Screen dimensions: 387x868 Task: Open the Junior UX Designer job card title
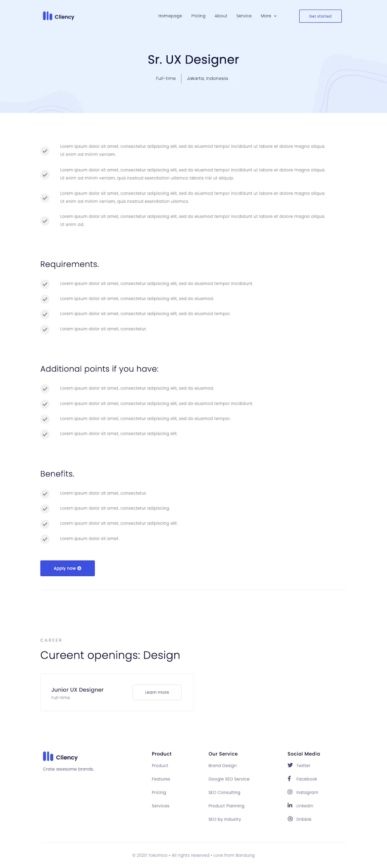pos(77,689)
